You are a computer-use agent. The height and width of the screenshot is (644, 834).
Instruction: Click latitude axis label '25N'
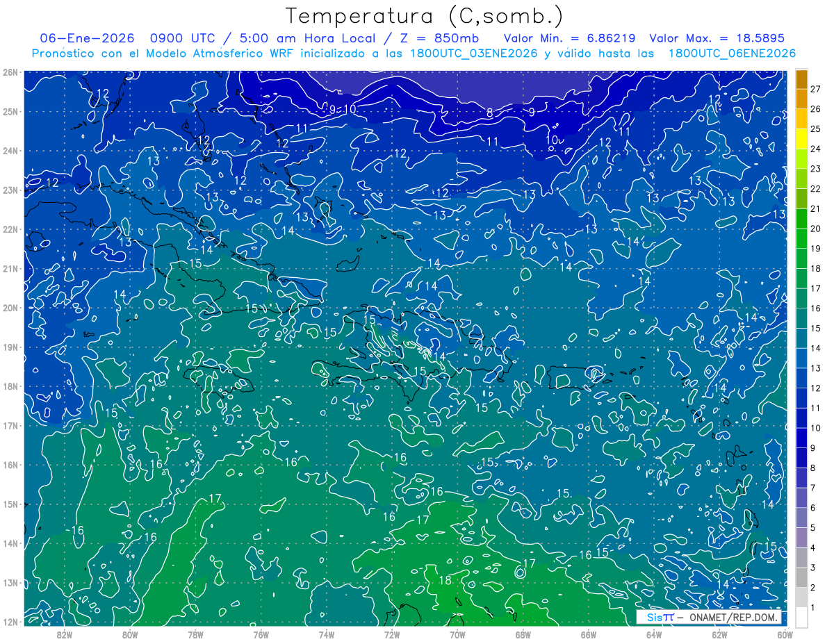pos(10,111)
